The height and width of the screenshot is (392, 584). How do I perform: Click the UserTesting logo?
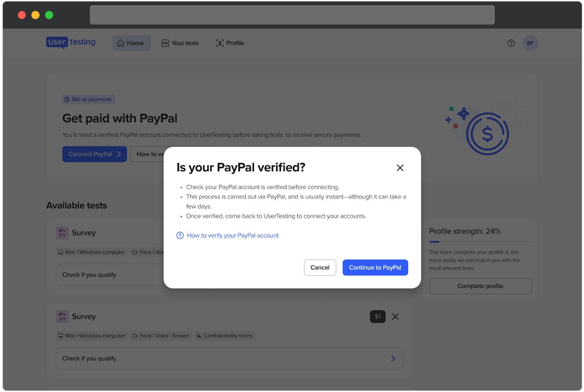[71, 43]
